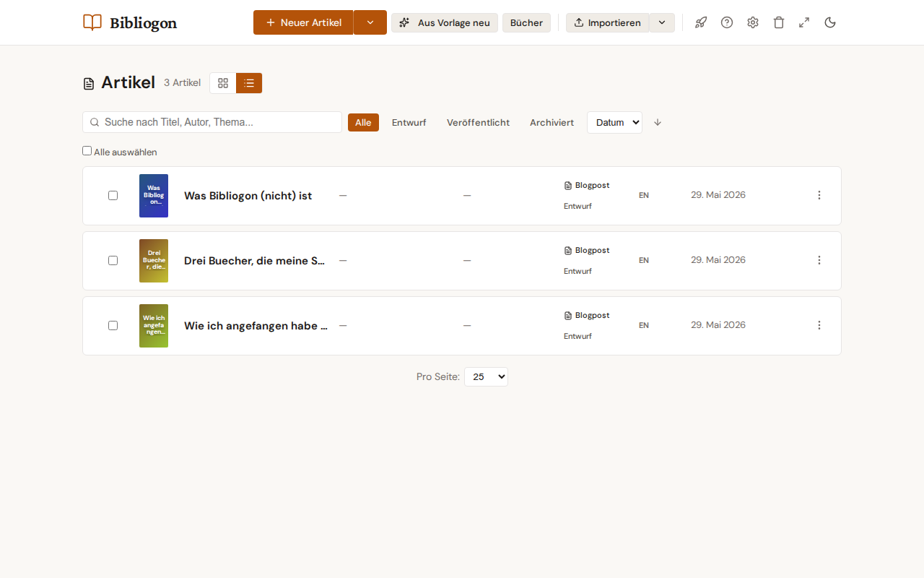Open settings gear icon
924x578 pixels.
[753, 22]
